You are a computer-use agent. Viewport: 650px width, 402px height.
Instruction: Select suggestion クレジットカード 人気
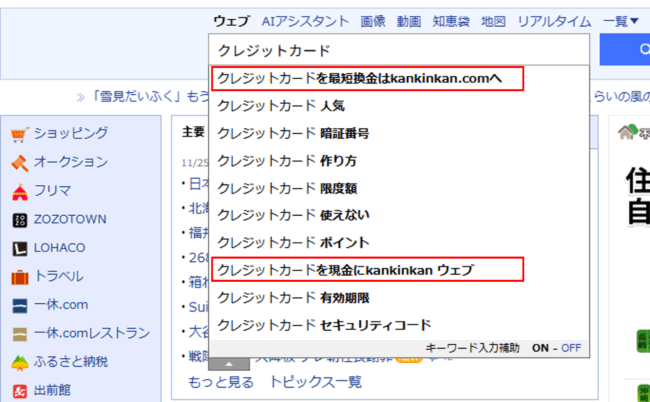point(399,106)
